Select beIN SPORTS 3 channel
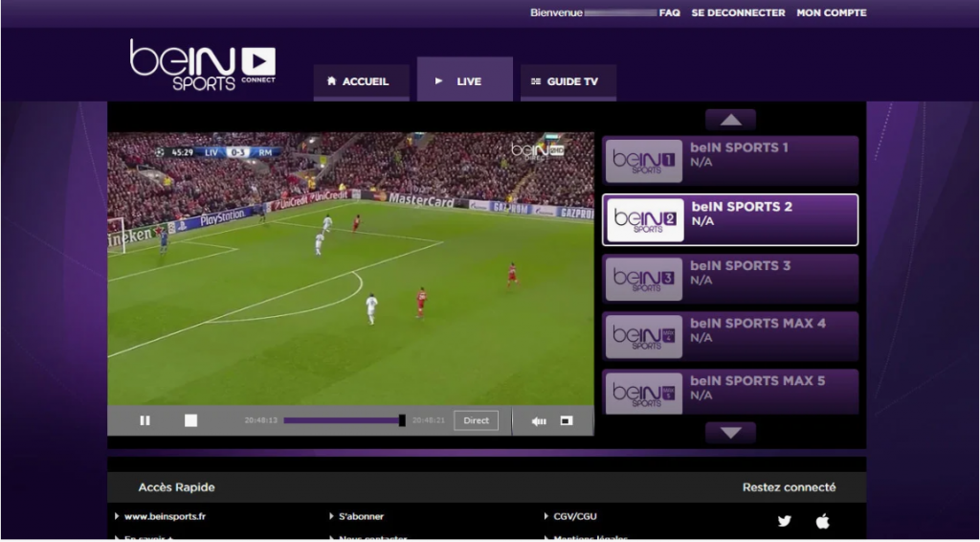 coord(730,279)
